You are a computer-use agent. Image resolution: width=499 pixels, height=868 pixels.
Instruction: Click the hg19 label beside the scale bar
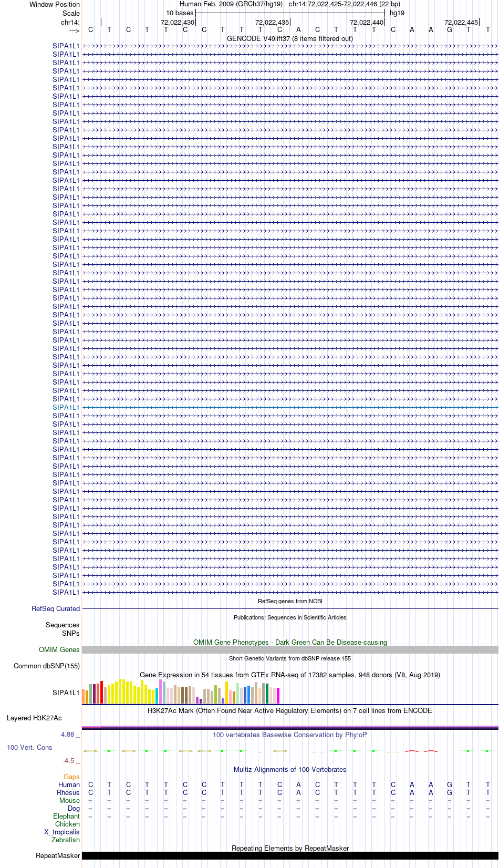pyautogui.click(x=397, y=13)
